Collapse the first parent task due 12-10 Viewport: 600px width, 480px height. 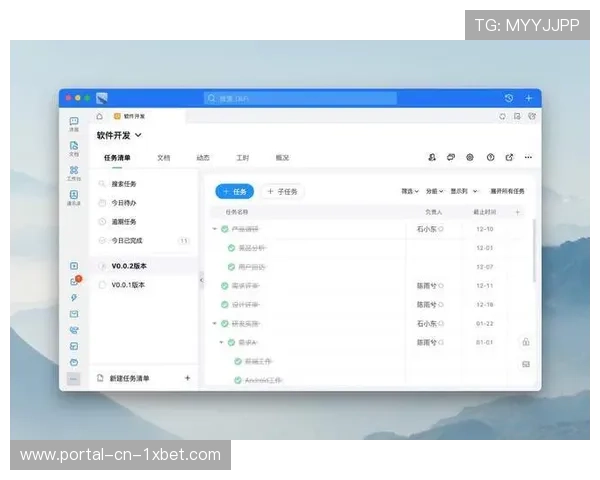[215, 229]
